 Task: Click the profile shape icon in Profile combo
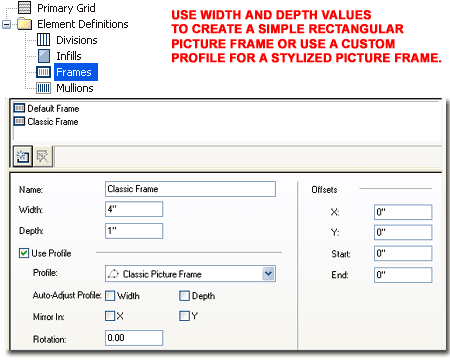(x=113, y=274)
